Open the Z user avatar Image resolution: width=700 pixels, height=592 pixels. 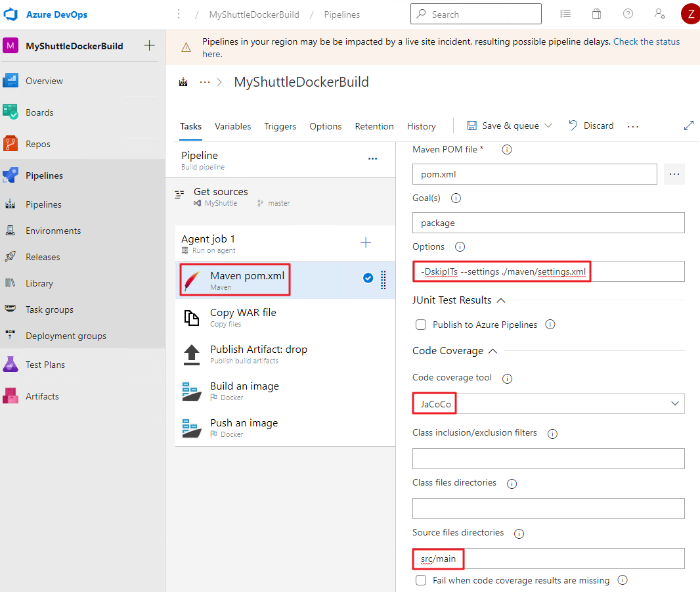click(690, 14)
